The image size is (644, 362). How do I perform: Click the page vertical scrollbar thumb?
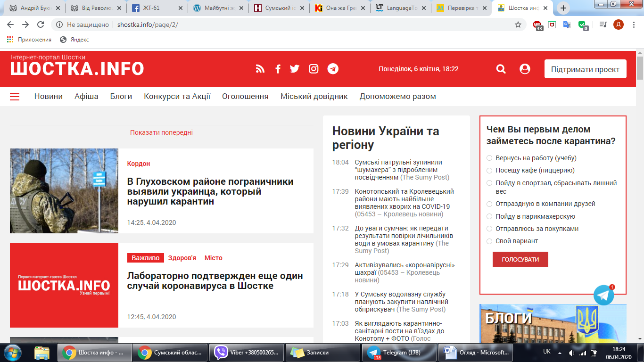click(640, 68)
